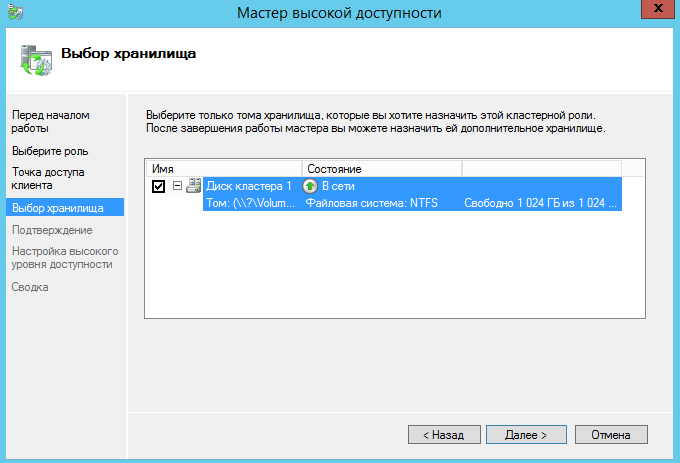Select the Диск кластера 1 row name

248,186
